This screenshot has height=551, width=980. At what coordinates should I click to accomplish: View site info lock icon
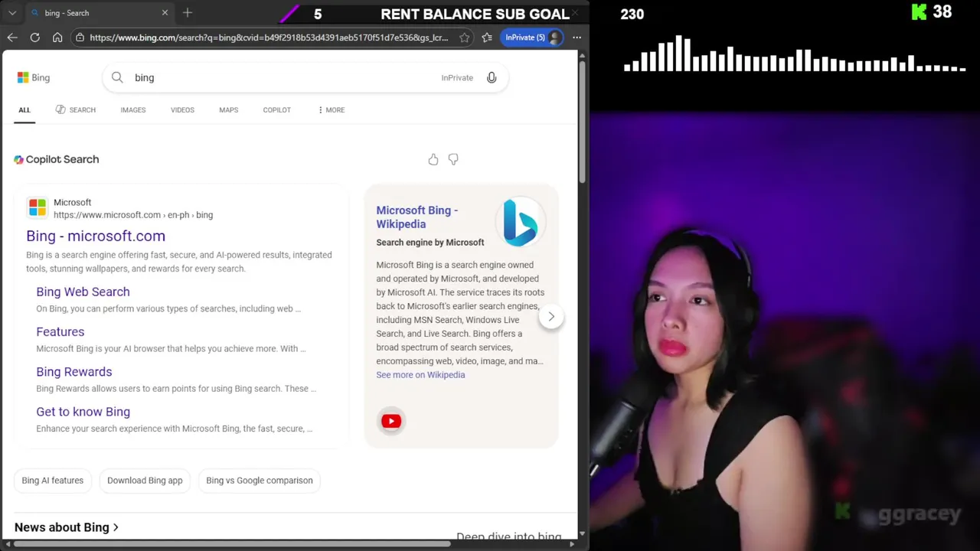tap(80, 37)
